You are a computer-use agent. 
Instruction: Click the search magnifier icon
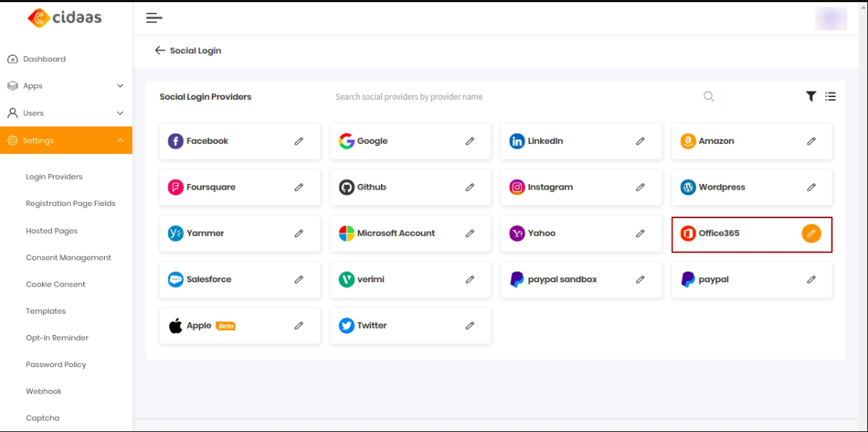708,96
